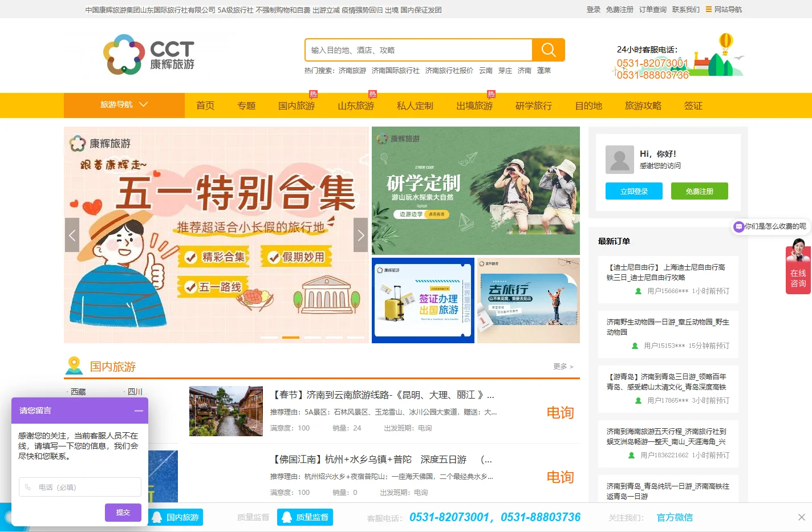Open 目的地 menu item
812x532 pixels.
coord(588,105)
